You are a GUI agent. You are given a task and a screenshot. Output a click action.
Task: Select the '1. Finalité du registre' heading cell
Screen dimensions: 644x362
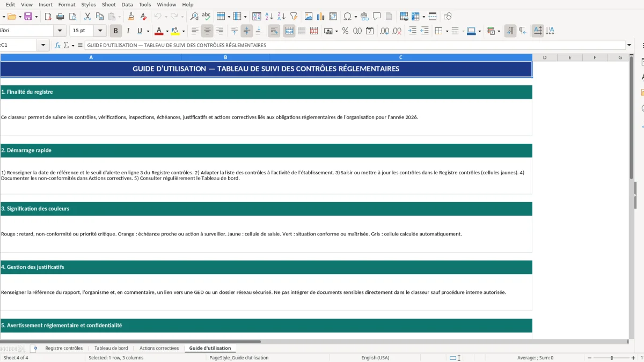266,92
